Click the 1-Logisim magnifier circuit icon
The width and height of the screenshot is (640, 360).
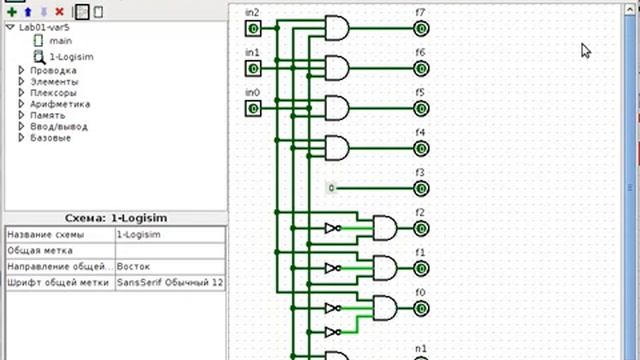(39, 57)
